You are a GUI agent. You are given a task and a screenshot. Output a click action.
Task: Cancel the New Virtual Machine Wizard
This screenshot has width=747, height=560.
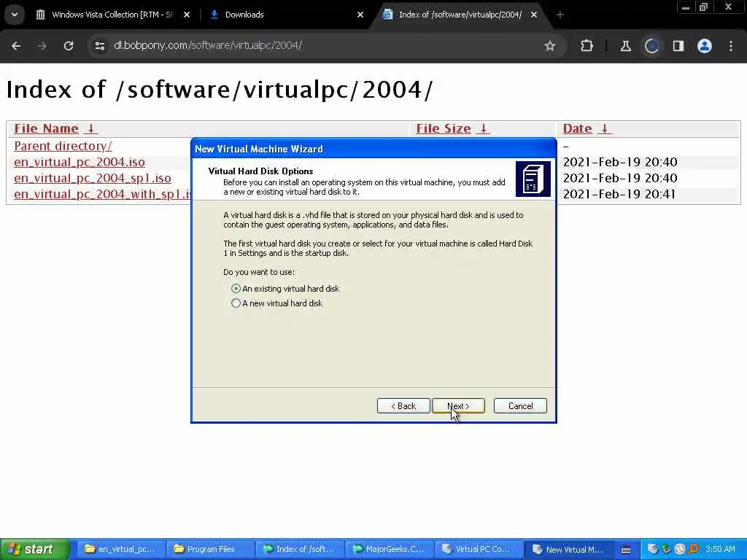point(520,405)
